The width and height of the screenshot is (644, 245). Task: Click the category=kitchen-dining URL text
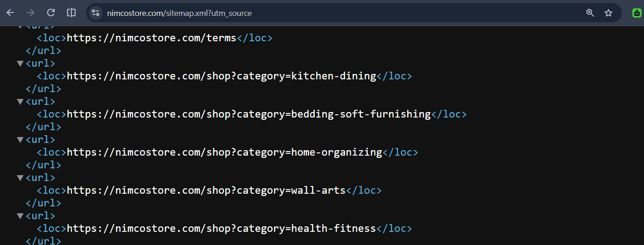(222, 76)
